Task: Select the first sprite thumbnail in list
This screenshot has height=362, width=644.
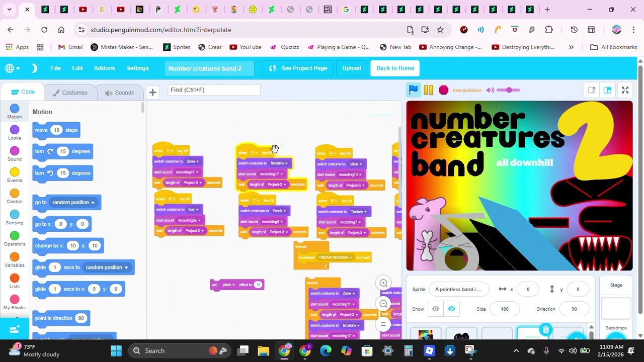Action: tap(426, 334)
